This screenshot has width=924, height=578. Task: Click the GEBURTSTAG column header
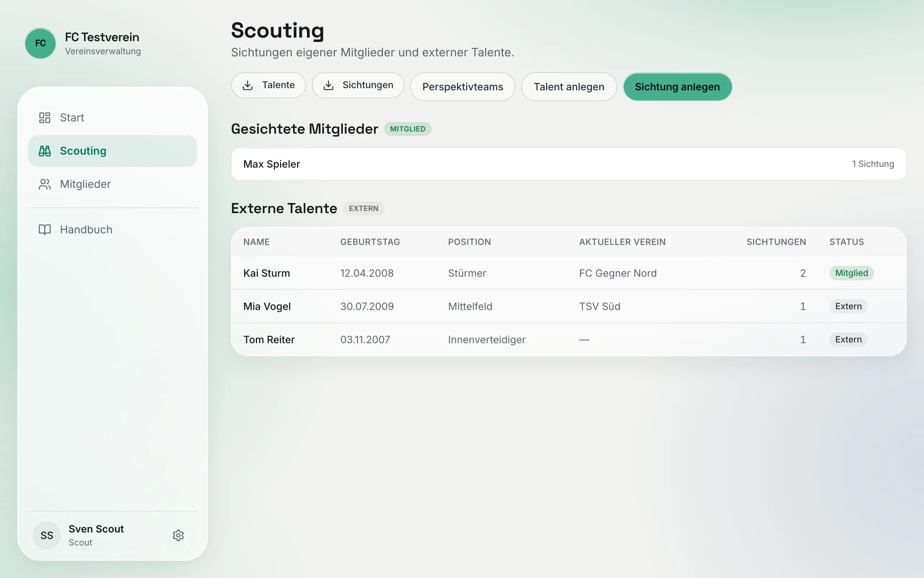tap(370, 242)
